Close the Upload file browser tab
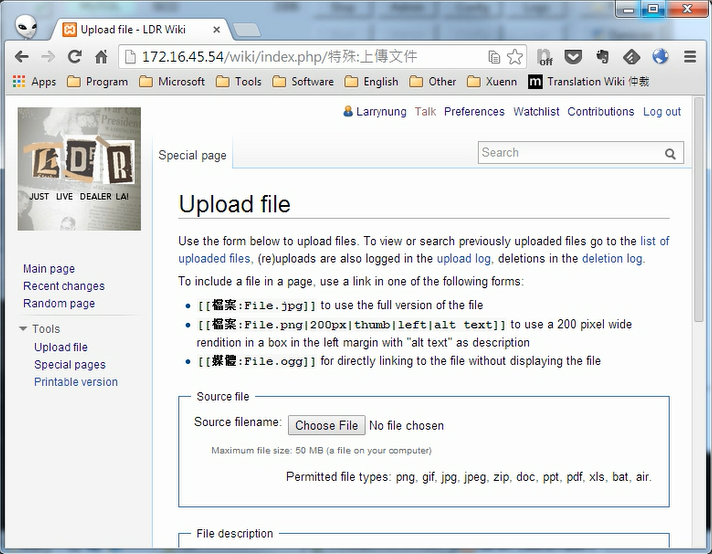This screenshot has width=712, height=554. (x=217, y=30)
